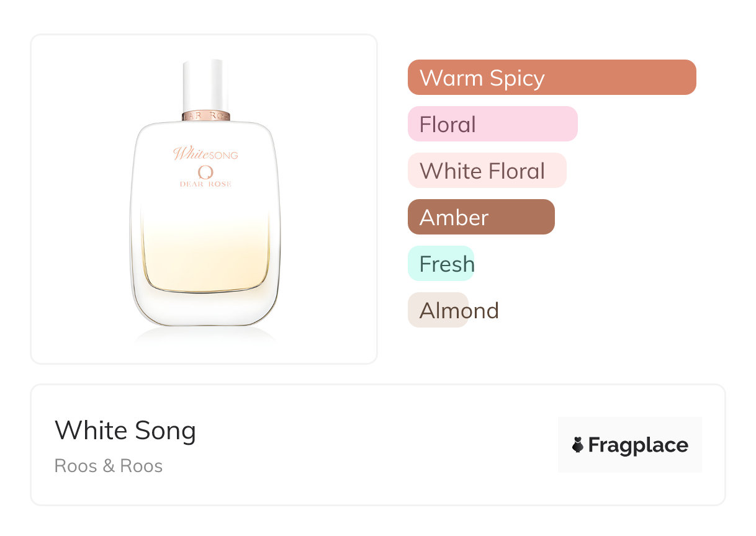The width and height of the screenshot is (756, 536).
Task: Click the white cap of the bottle
Action: pyautogui.click(x=205, y=84)
